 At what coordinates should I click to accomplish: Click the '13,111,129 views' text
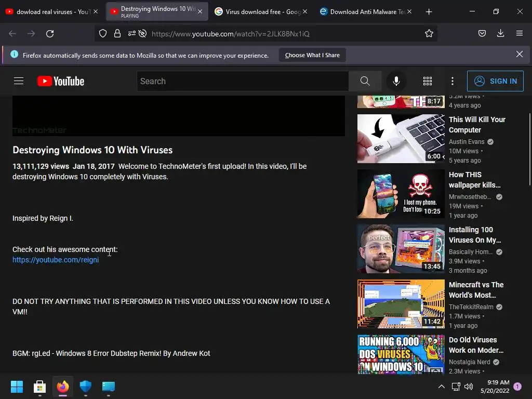click(41, 166)
